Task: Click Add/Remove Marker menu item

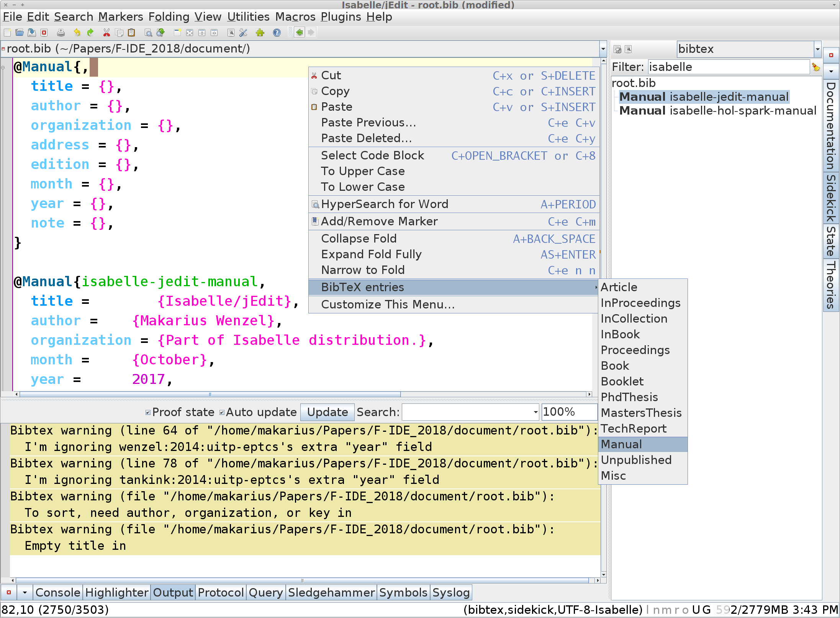Action: [x=454, y=221]
